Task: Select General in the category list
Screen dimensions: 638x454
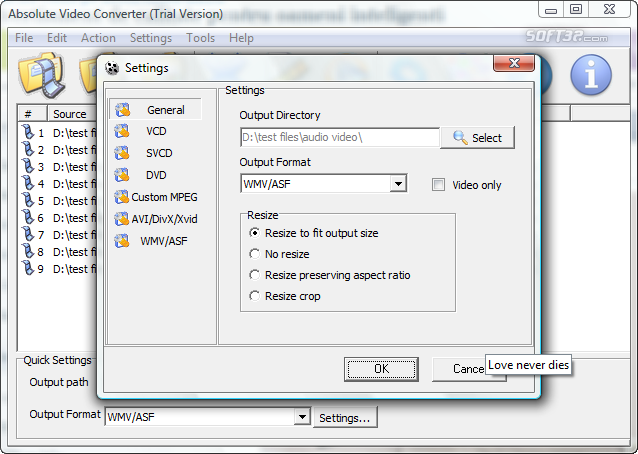Action: click(155, 109)
